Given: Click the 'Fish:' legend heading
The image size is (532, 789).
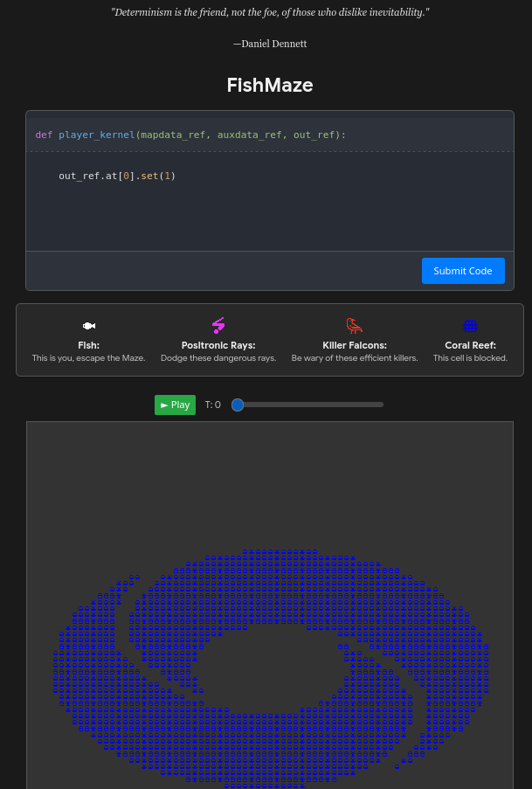Looking at the screenshot, I should (x=88, y=345).
